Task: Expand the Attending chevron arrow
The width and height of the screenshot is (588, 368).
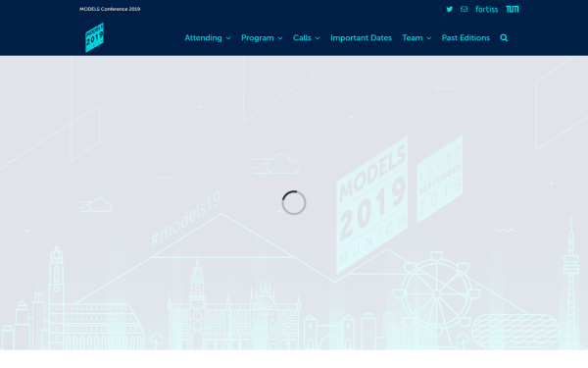Action: point(228,38)
